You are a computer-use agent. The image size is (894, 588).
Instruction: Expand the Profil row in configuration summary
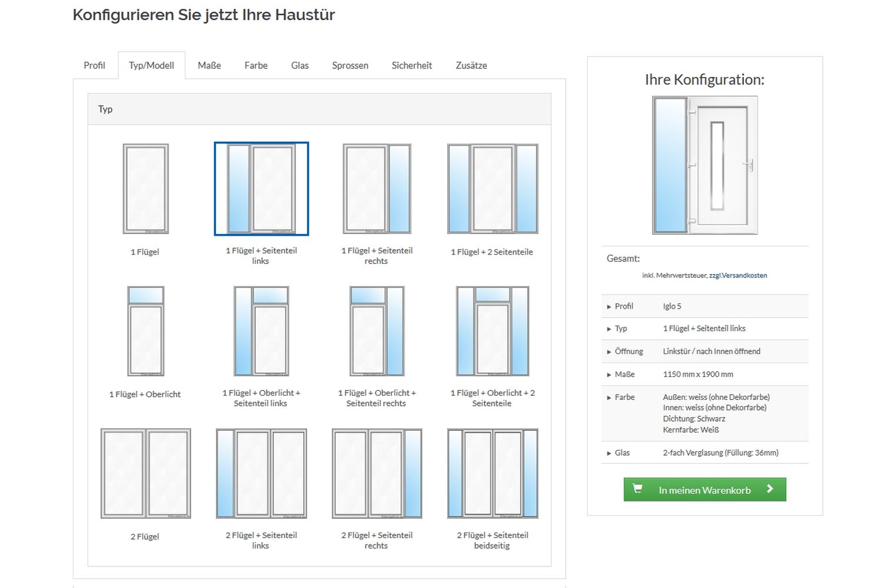click(x=623, y=306)
